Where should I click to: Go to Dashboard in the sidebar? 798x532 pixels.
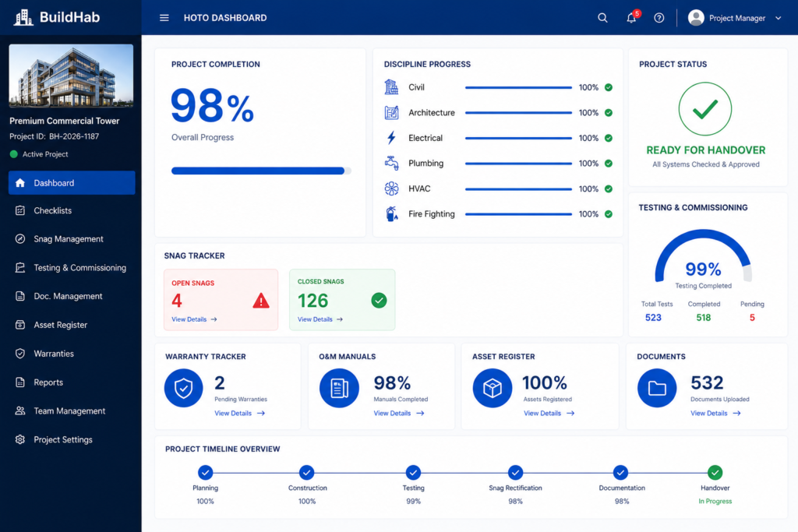(72, 182)
